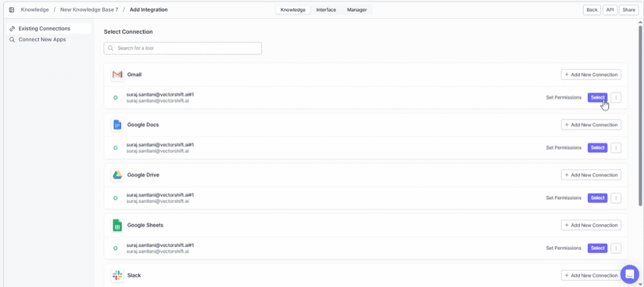Select the Gmail connection
Screen dimensions: 644x287
598,97
